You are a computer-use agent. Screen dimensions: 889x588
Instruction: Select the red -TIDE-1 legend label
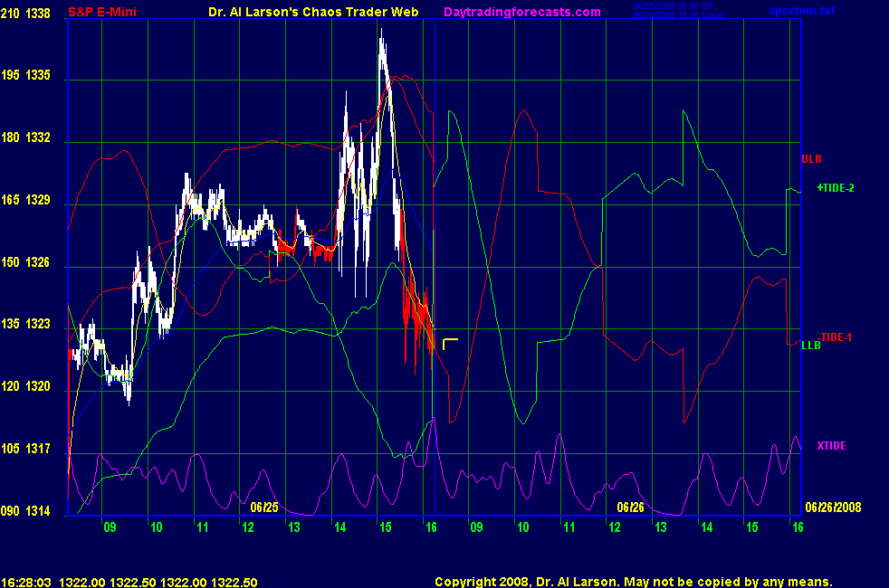(836, 337)
